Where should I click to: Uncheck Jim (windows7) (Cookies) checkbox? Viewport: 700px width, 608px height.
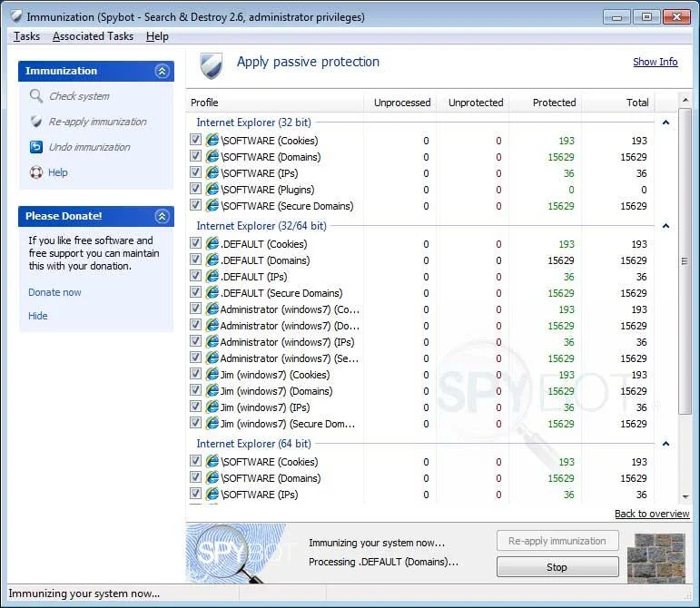[x=195, y=374]
